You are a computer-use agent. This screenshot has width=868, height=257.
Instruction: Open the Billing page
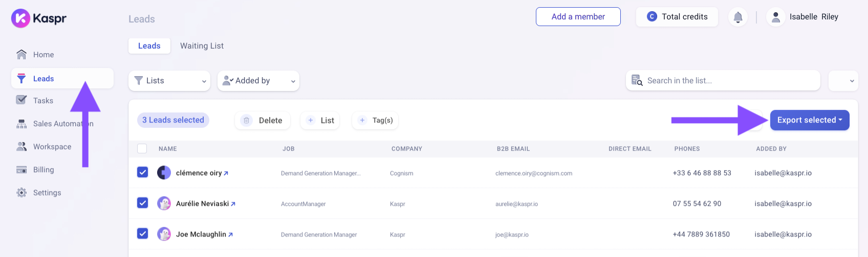(x=44, y=170)
